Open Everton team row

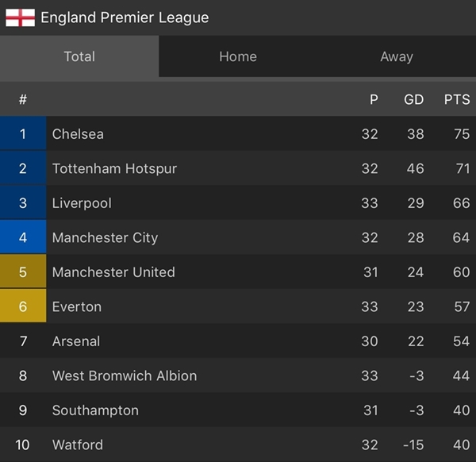point(238,306)
